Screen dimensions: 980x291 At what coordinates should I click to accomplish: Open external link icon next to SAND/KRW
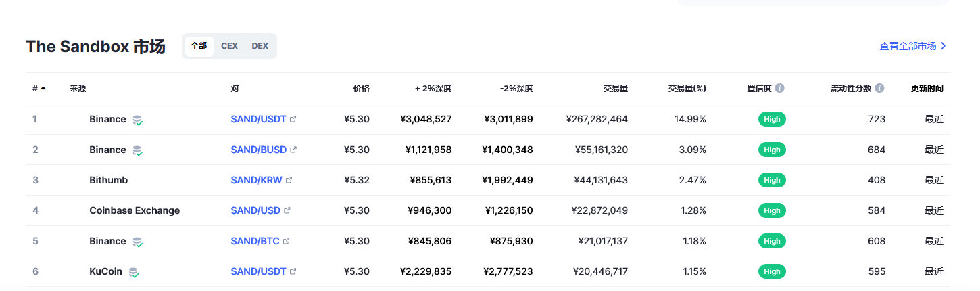pos(289,180)
